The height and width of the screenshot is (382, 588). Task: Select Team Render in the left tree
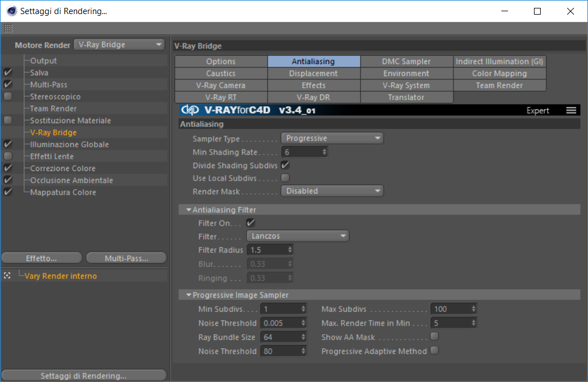click(53, 109)
